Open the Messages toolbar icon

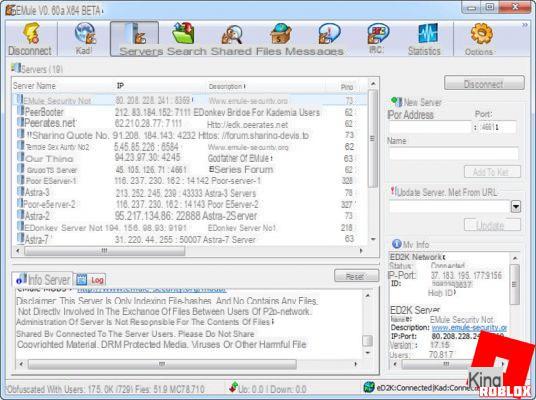tap(329, 34)
